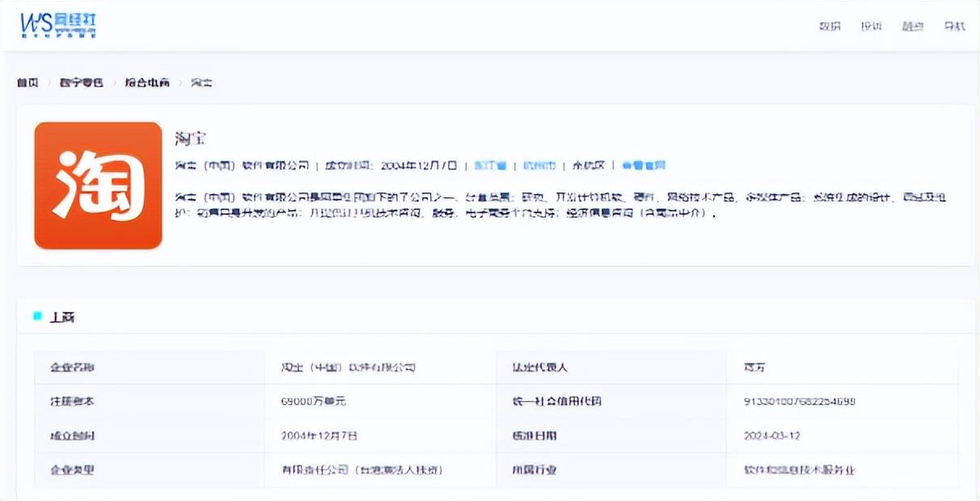Click the cyan square beside 工商 heading
980x501 pixels.
pyautogui.click(x=38, y=317)
